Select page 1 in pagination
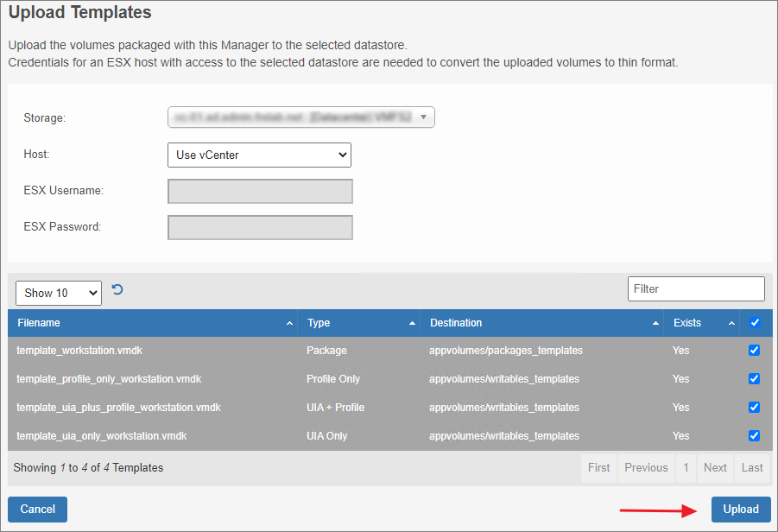The image size is (778, 532). [x=686, y=468]
